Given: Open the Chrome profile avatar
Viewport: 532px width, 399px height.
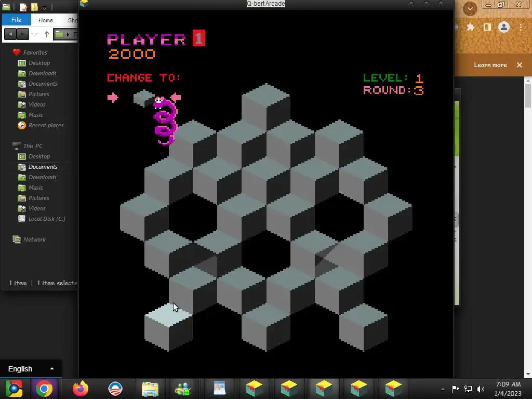Looking at the screenshot, I should click(504, 27).
